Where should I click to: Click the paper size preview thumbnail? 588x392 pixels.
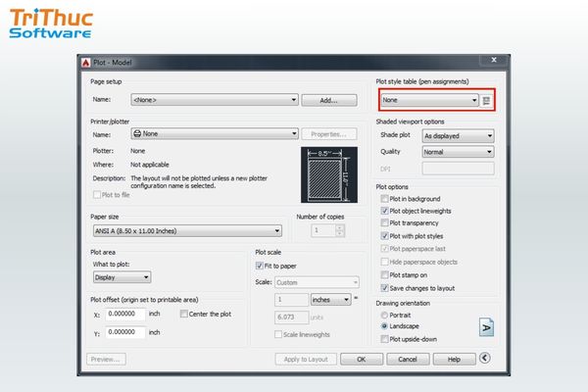[x=327, y=174]
